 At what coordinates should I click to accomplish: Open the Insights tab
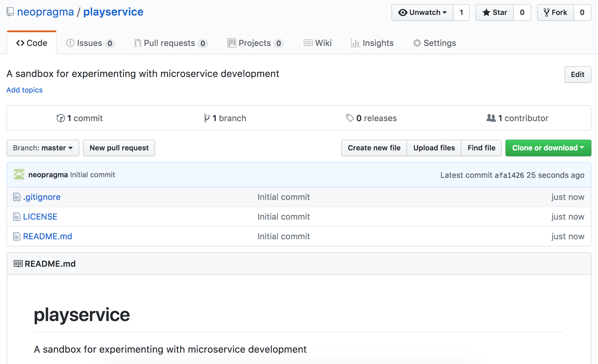(372, 43)
